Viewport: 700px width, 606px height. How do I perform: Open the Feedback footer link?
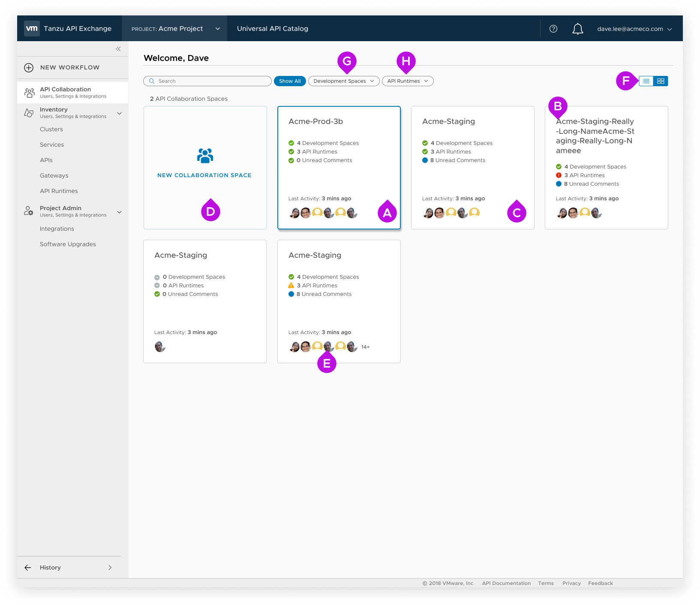pyautogui.click(x=601, y=583)
